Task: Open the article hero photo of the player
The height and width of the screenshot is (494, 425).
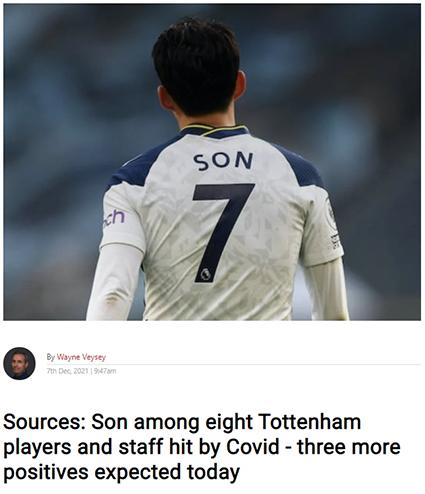Action: point(212,162)
